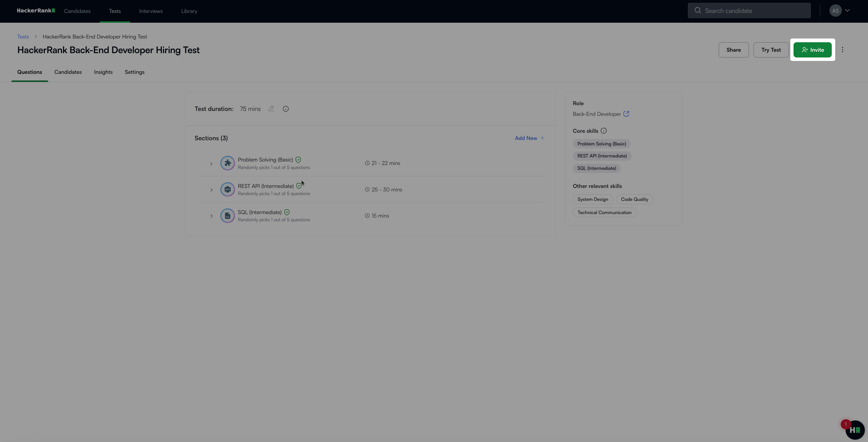This screenshot has width=868, height=442.
Task: Open the HackerRank help chat widget
Action: (x=854, y=430)
